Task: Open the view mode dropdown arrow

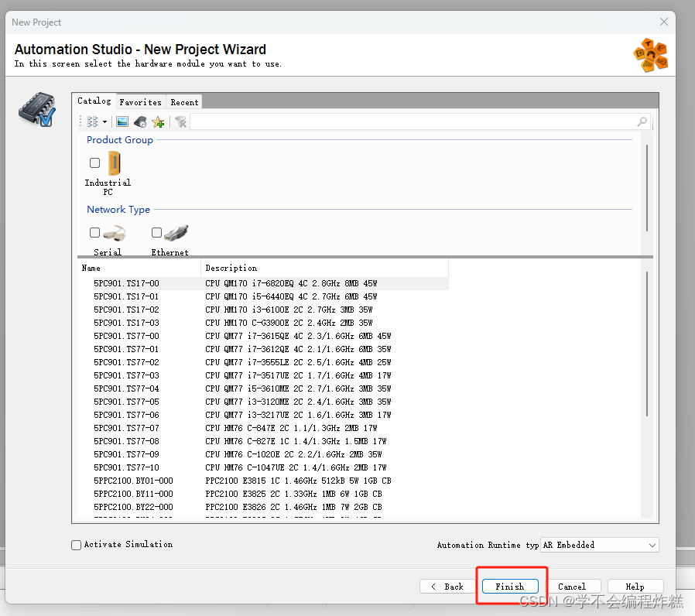Action: [x=105, y=121]
